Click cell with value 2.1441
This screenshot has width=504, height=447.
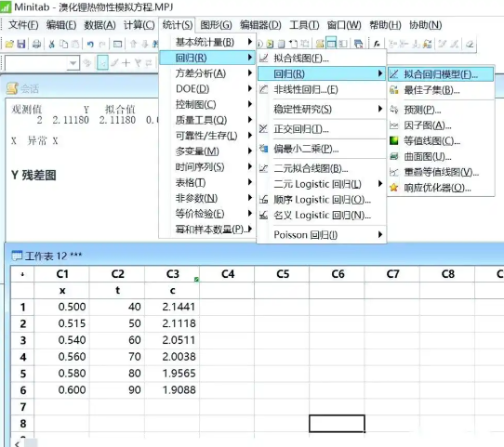coord(172,307)
